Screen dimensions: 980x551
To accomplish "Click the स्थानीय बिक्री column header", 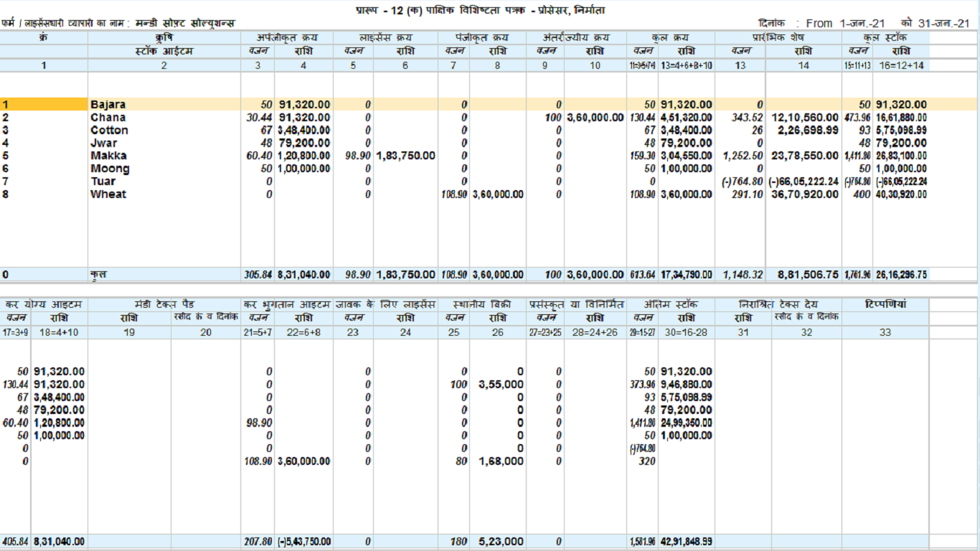I will pyautogui.click(x=481, y=305).
